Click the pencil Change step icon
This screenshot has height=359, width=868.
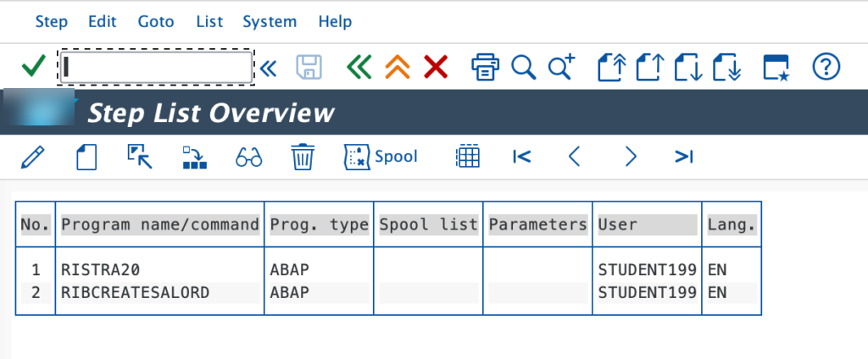point(33,157)
